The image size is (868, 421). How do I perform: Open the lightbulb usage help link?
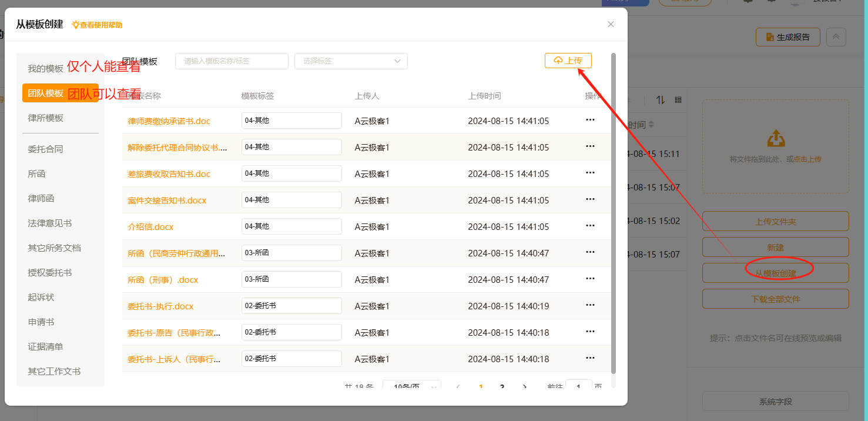click(x=97, y=25)
